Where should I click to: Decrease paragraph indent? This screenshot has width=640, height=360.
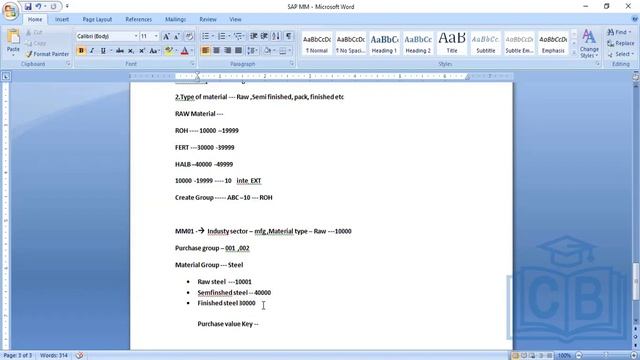[x=253, y=36]
